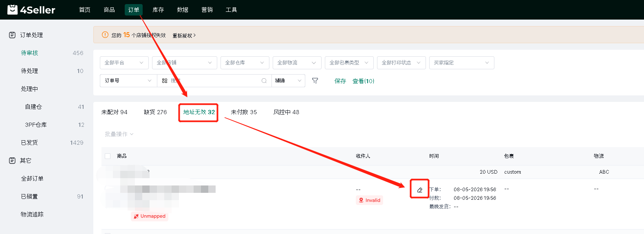Click the 4Seller logo icon
This screenshot has height=234, width=644.
[x=13, y=9]
